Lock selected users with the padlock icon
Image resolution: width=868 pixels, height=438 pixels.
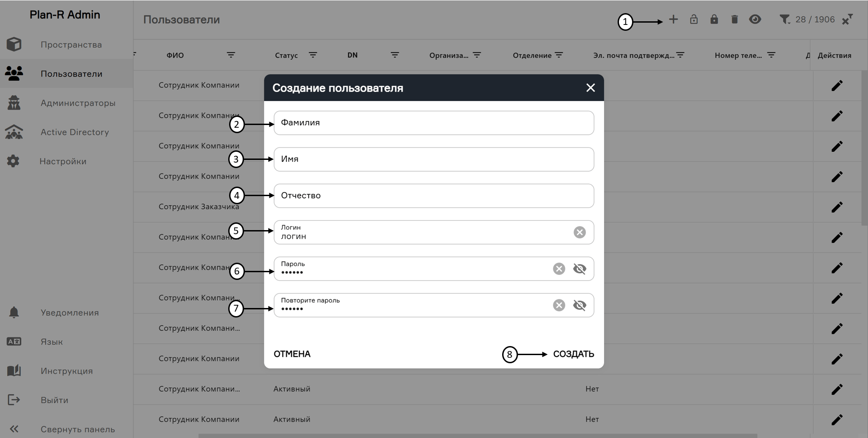(715, 19)
